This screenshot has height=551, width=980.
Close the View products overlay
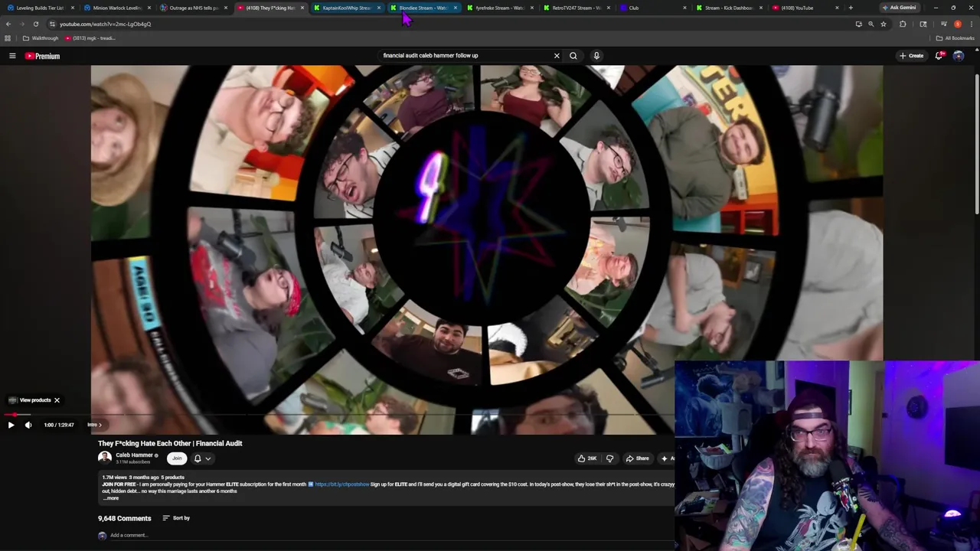point(57,400)
